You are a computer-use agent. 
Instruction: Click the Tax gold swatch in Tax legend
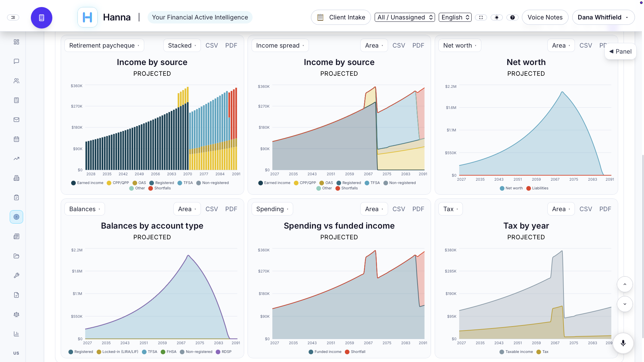(539, 352)
